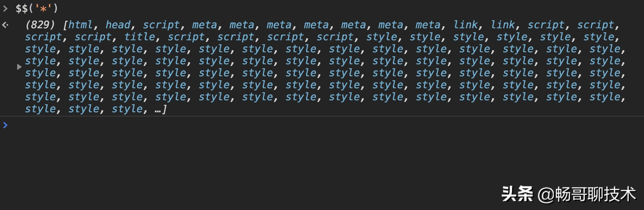
Task: Expand the array result disclosure triangle
Action: [x=19, y=67]
